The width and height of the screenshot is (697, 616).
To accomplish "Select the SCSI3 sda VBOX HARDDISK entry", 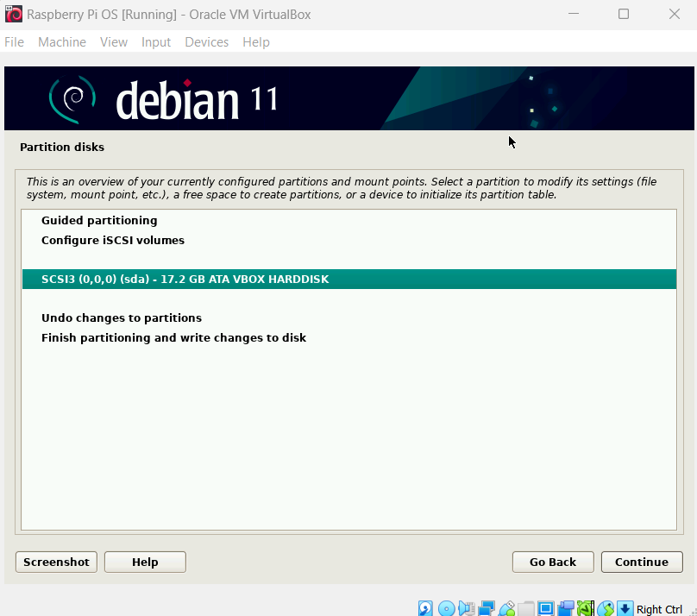I will 185,280.
